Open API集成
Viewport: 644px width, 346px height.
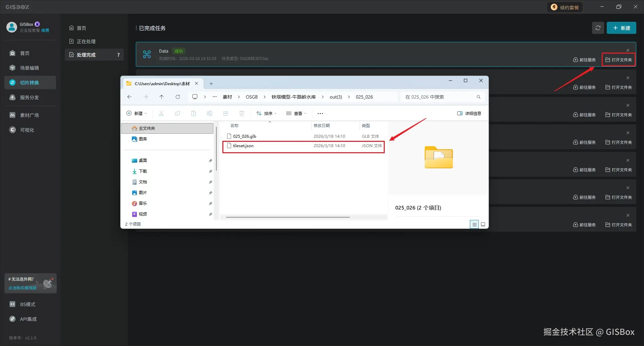tap(28, 319)
